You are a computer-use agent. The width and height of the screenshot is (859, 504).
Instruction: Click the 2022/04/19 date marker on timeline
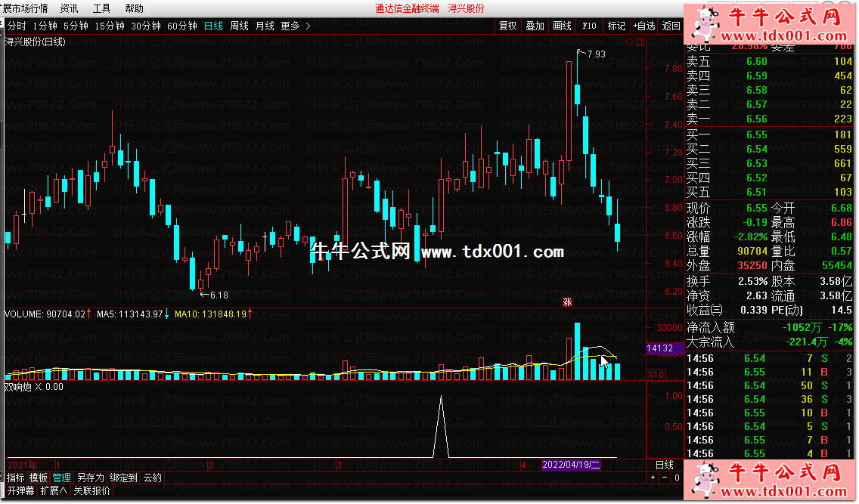571,465
